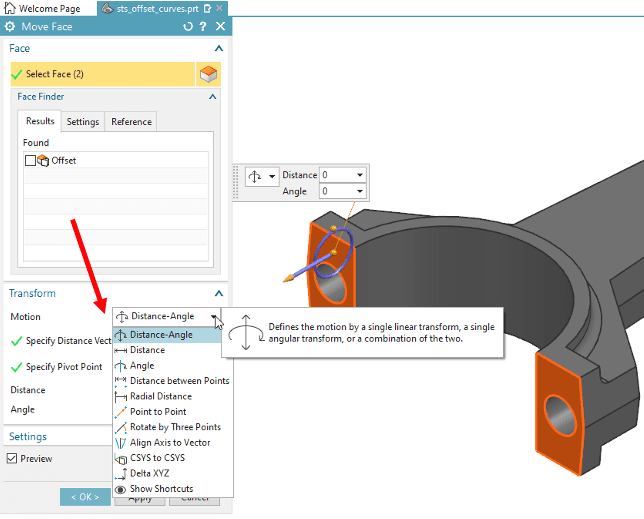This screenshot has width=644, height=519.
Task: Expand the Settings section header
Action: click(x=28, y=436)
